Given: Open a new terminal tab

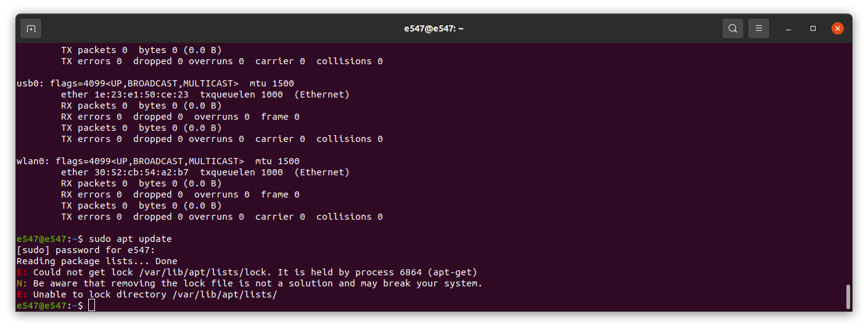Looking at the screenshot, I should 31,28.
